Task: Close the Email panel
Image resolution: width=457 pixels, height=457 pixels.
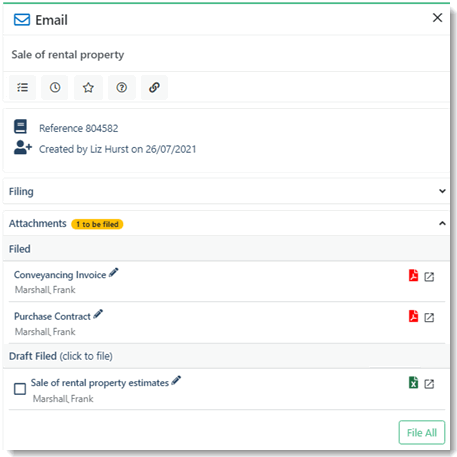Action: pyautogui.click(x=437, y=18)
